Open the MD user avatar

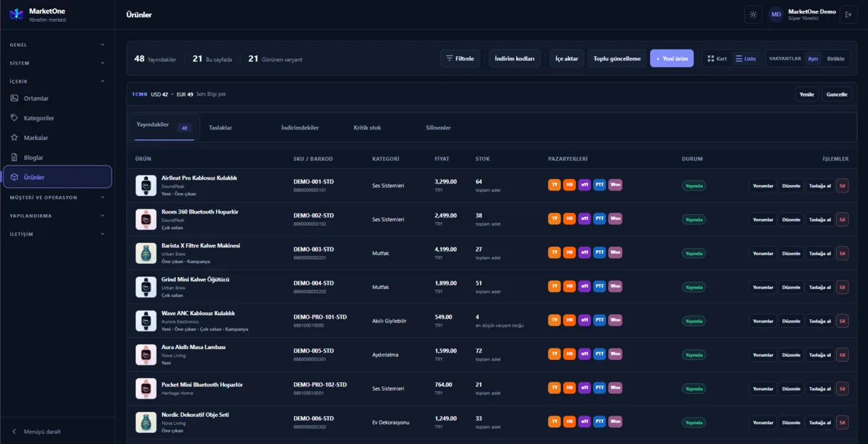pos(776,14)
